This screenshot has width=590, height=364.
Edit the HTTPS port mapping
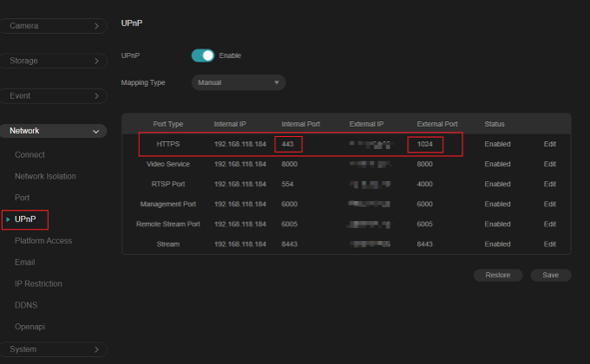click(x=549, y=144)
